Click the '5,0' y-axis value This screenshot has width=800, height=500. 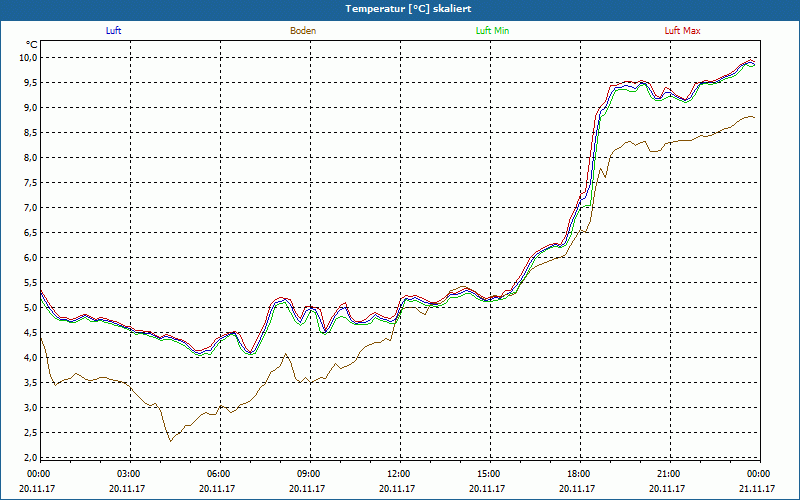coord(31,308)
